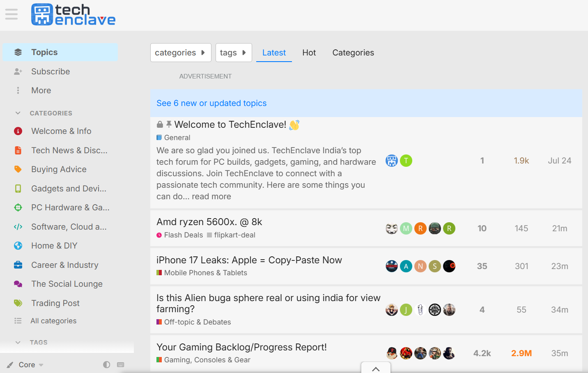Image resolution: width=588 pixels, height=373 pixels.
Task: Click the Home & DIY globe icon
Action: tap(18, 246)
